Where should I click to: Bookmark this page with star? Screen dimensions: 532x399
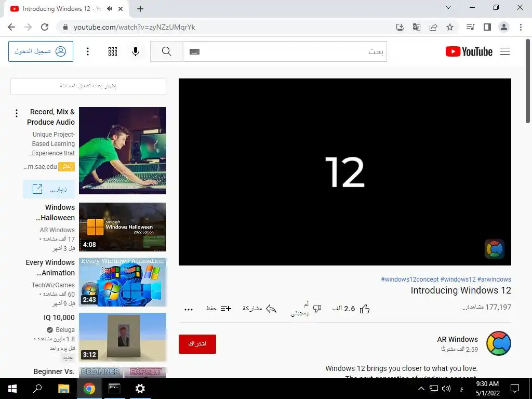click(x=450, y=27)
